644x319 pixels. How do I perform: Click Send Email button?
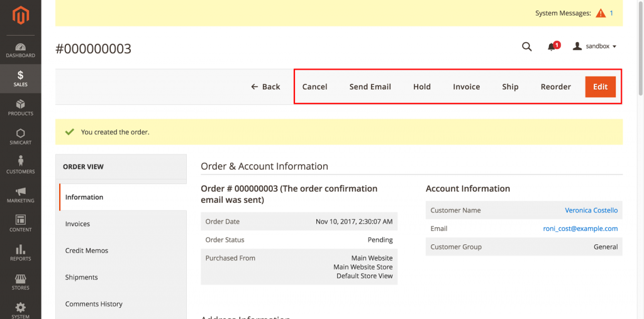(x=370, y=87)
